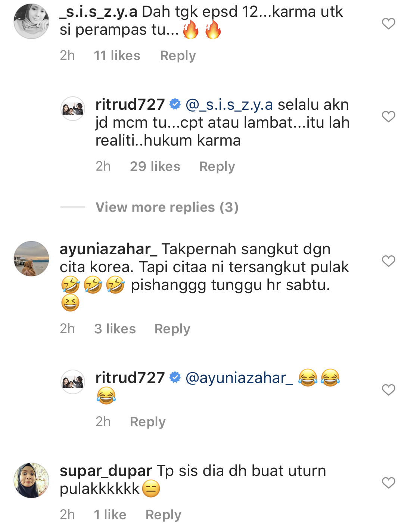Reply to supar_dupar's comment
Viewport: 420px width, 526px height.
tap(163, 515)
